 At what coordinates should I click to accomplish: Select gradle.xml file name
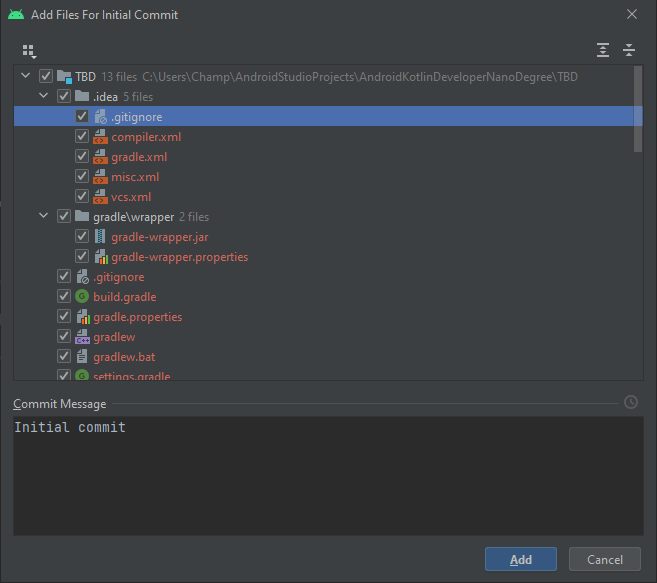tap(139, 157)
